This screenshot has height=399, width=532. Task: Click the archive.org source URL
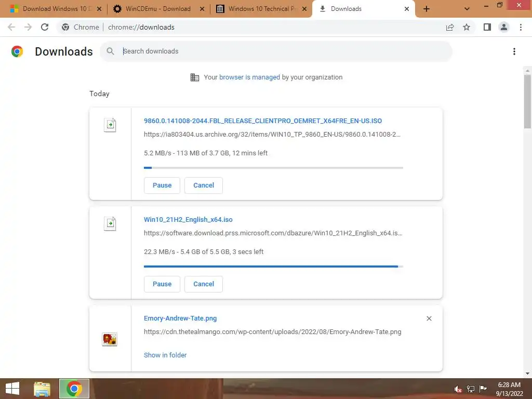(x=272, y=135)
